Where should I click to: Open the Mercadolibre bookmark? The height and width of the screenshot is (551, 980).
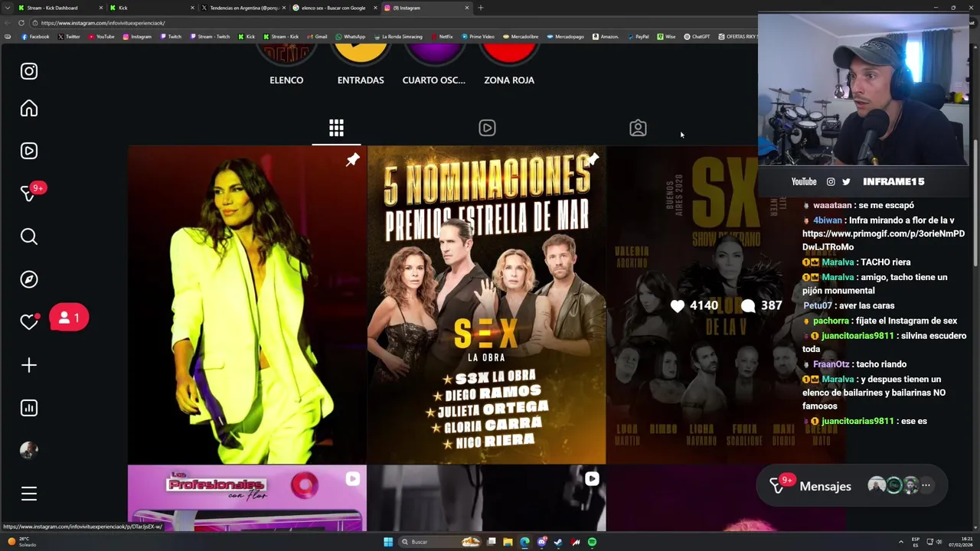pos(521,37)
